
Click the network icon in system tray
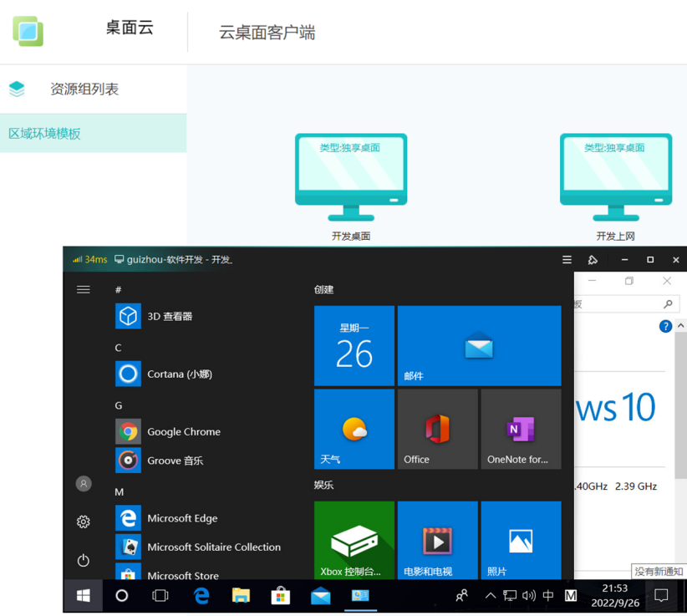pyautogui.click(x=510, y=595)
